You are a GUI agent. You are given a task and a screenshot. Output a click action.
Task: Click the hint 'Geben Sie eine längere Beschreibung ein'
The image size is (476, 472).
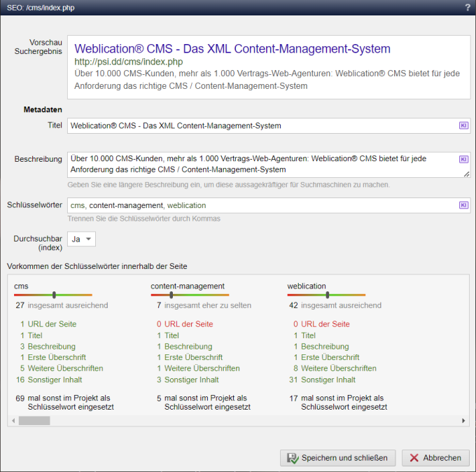click(229, 185)
